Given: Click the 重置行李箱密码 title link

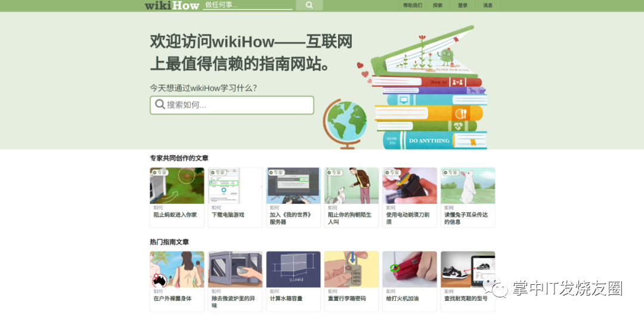Looking at the screenshot, I should pos(347,299).
